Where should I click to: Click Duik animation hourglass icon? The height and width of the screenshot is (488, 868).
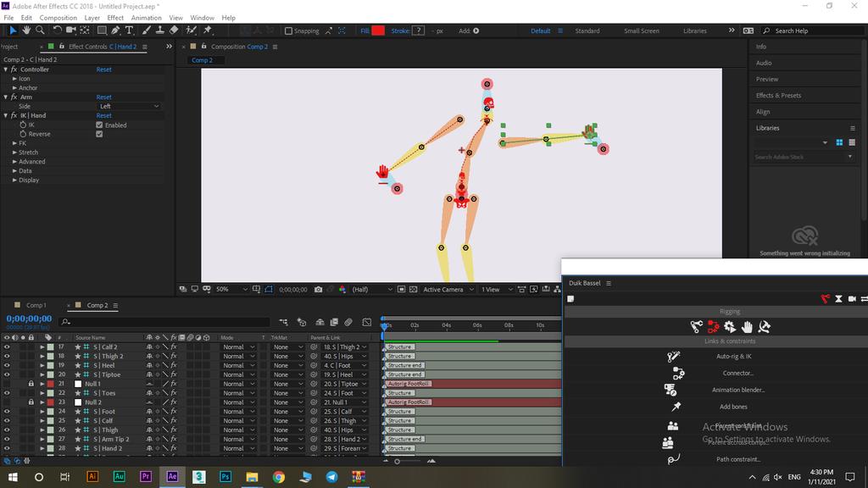point(838,299)
